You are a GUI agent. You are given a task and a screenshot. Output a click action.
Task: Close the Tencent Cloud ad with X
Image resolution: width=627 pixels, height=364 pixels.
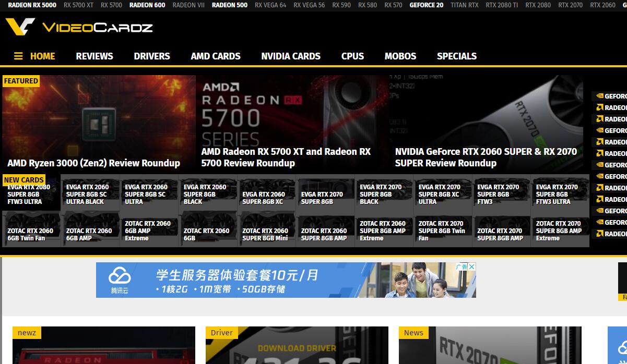(x=472, y=266)
